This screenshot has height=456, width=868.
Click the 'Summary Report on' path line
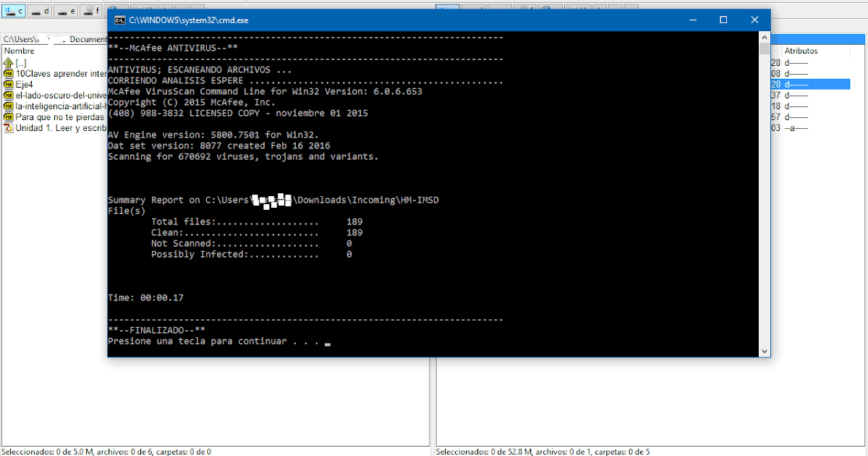click(273, 200)
